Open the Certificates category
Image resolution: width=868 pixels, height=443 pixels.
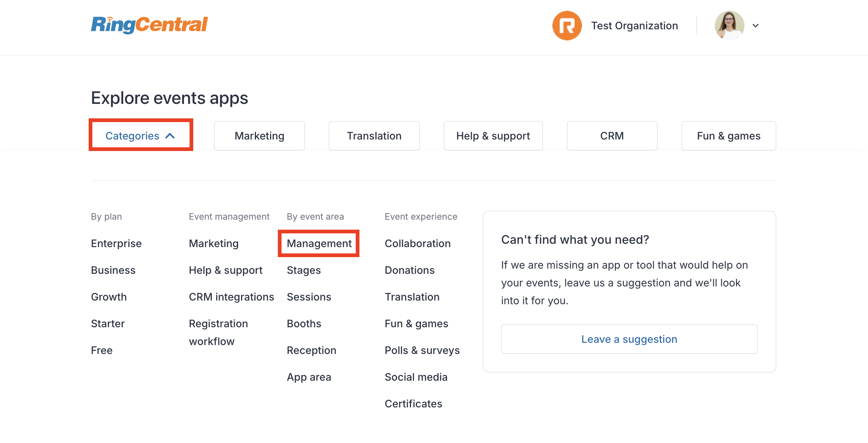(x=413, y=404)
